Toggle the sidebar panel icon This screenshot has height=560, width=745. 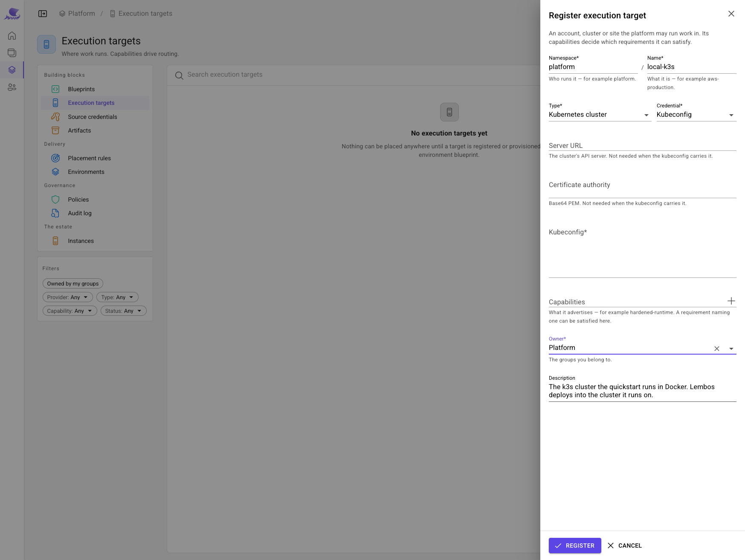43,14
